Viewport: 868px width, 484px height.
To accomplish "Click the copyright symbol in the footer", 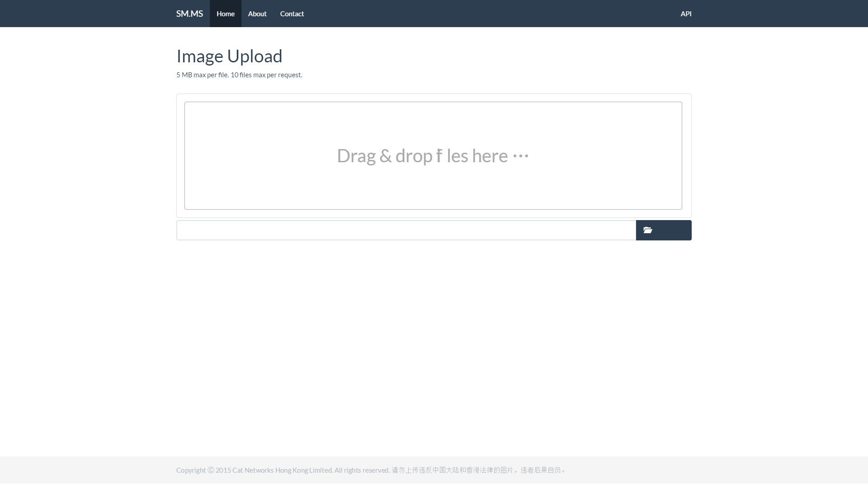I will tap(211, 470).
